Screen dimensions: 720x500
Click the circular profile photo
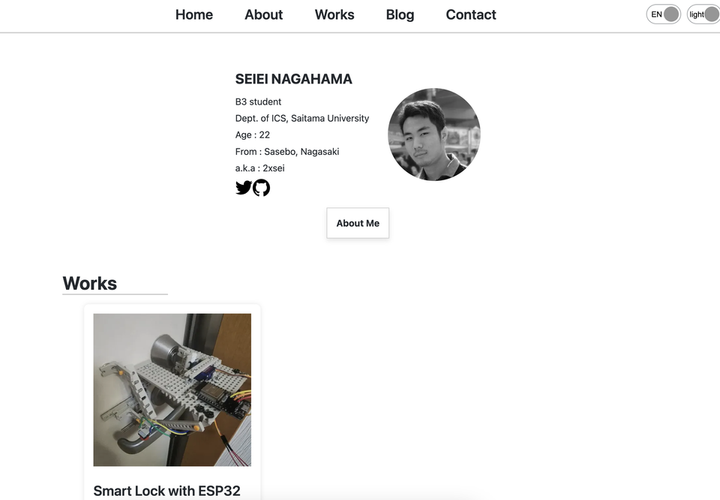(x=434, y=134)
